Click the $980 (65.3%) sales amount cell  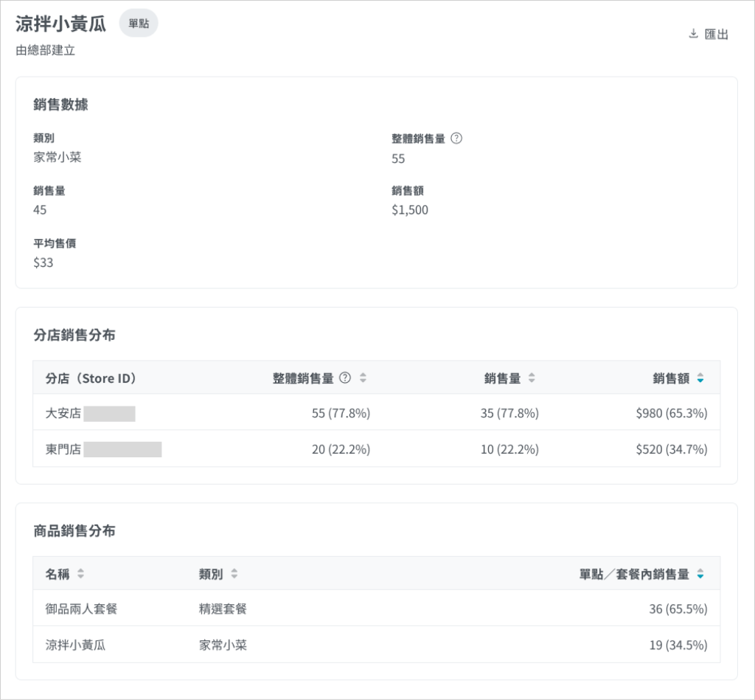pos(671,414)
